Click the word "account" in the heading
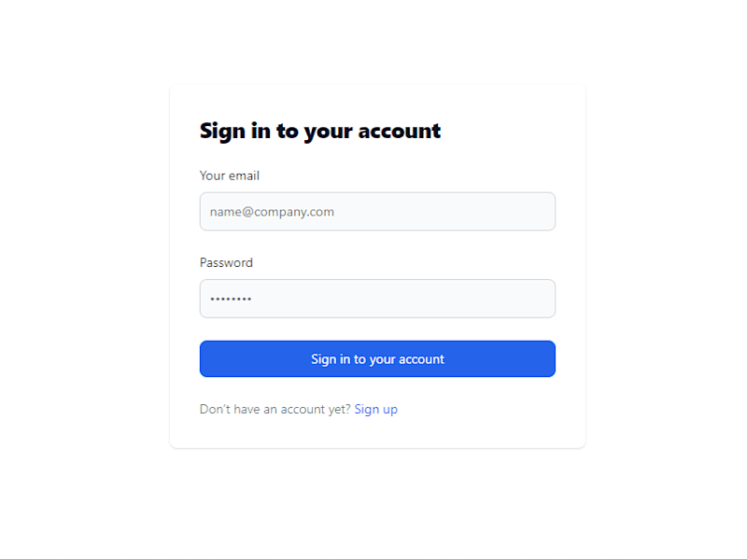The height and width of the screenshot is (560, 747). [400, 131]
